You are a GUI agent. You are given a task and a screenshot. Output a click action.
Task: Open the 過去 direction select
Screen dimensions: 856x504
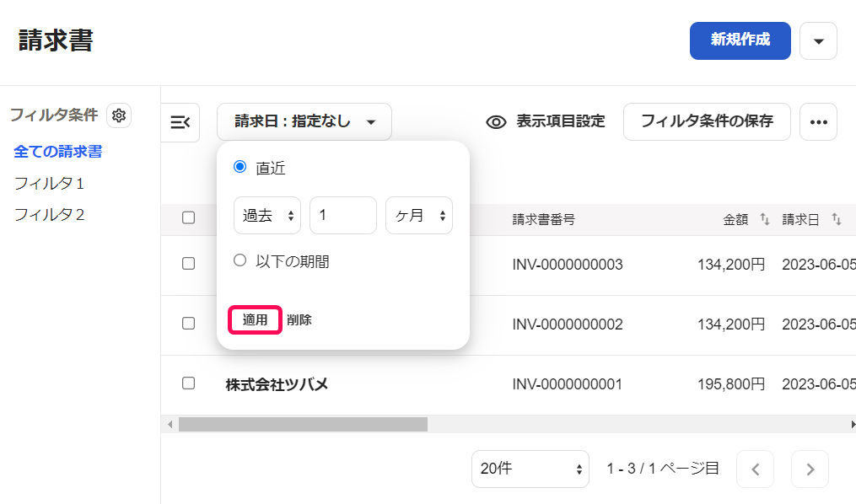point(267,216)
